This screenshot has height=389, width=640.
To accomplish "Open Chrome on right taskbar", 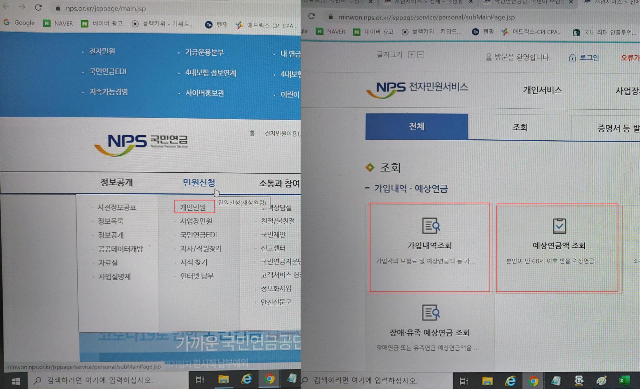I will tap(533, 381).
